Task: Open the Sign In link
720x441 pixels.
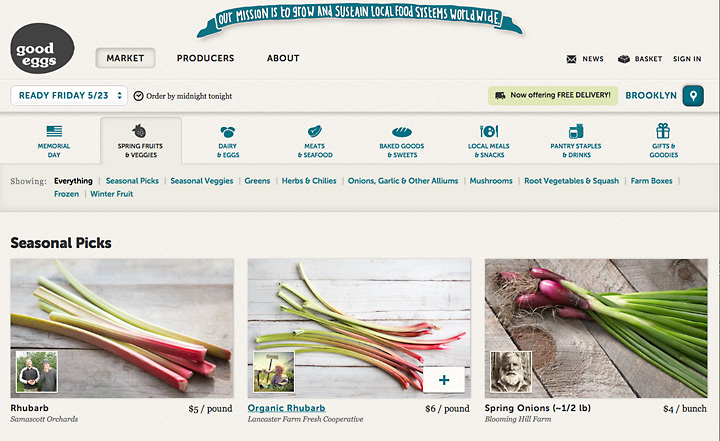Action: pos(687,59)
